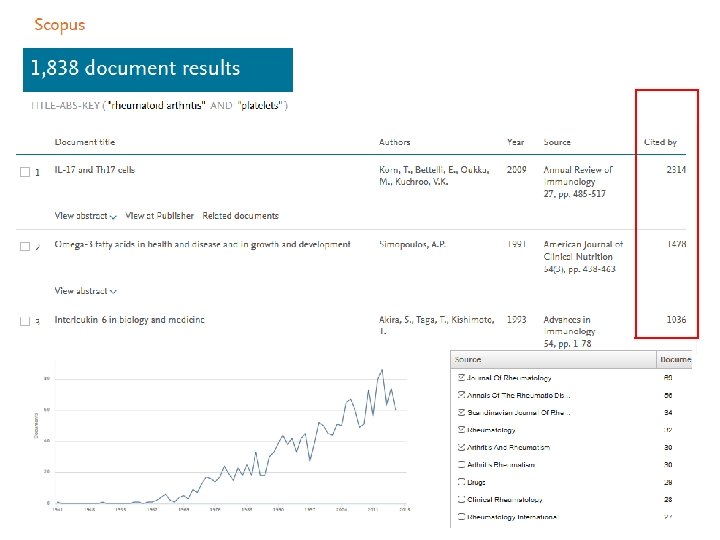
Task: Uncheck the Rheumatology source filter
Action: click(x=461, y=430)
